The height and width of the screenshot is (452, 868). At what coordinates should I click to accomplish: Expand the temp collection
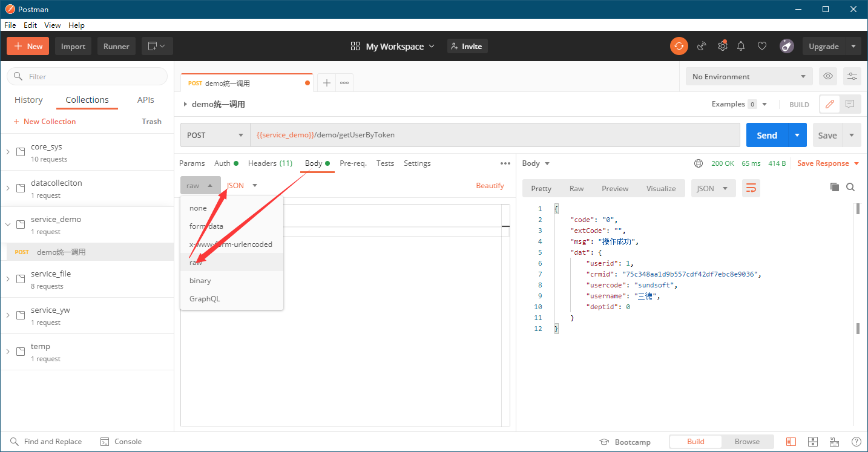[8, 351]
